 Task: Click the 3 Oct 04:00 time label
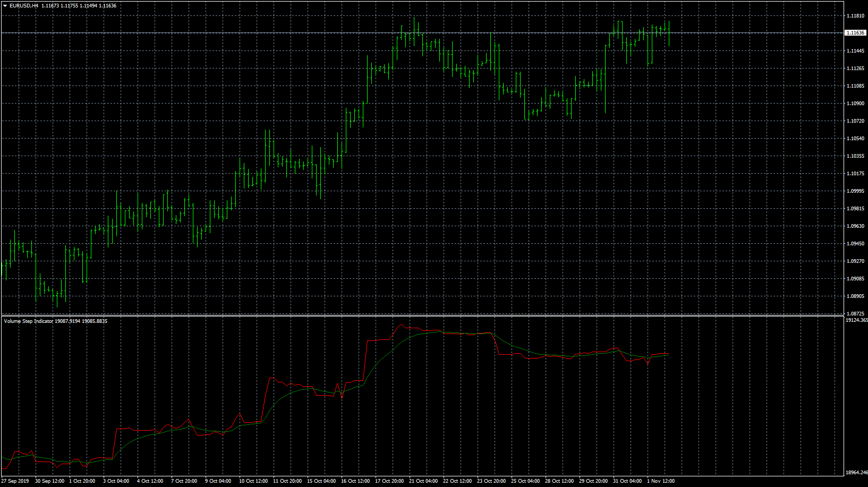(116, 481)
